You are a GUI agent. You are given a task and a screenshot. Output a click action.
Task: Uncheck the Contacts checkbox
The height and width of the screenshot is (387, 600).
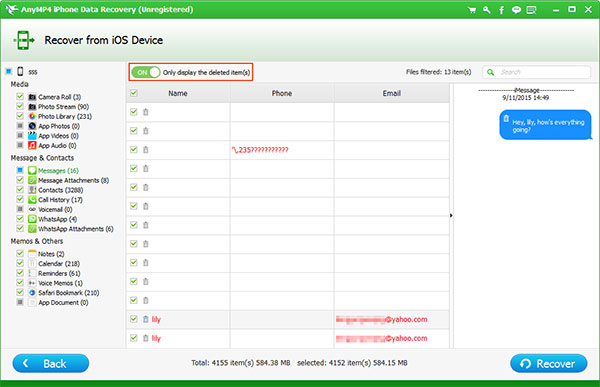point(20,189)
